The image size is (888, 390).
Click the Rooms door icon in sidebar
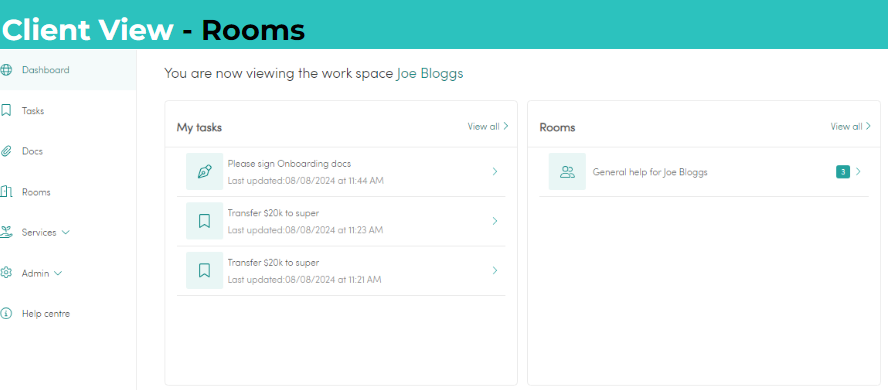point(6,192)
